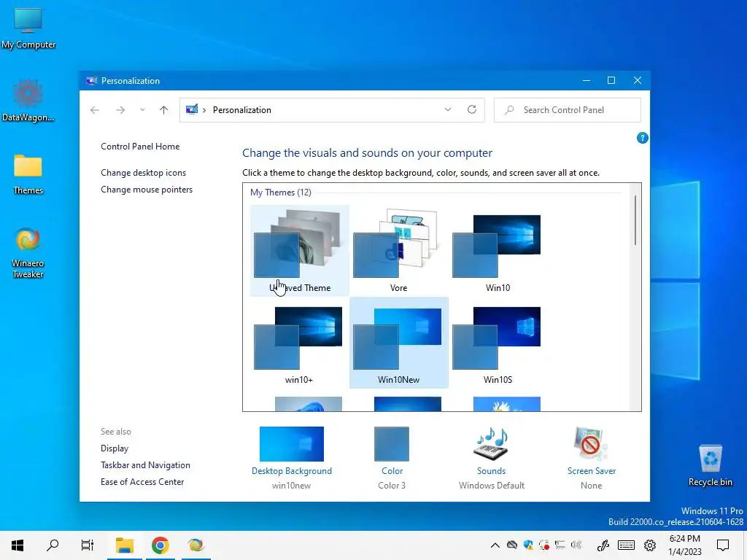Open Ease of Access Center link

142,481
